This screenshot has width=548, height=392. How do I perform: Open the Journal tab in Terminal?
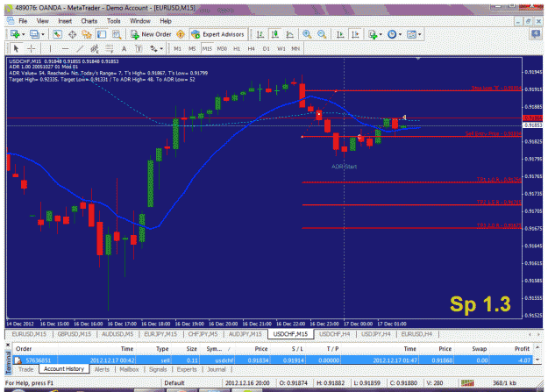(x=217, y=369)
